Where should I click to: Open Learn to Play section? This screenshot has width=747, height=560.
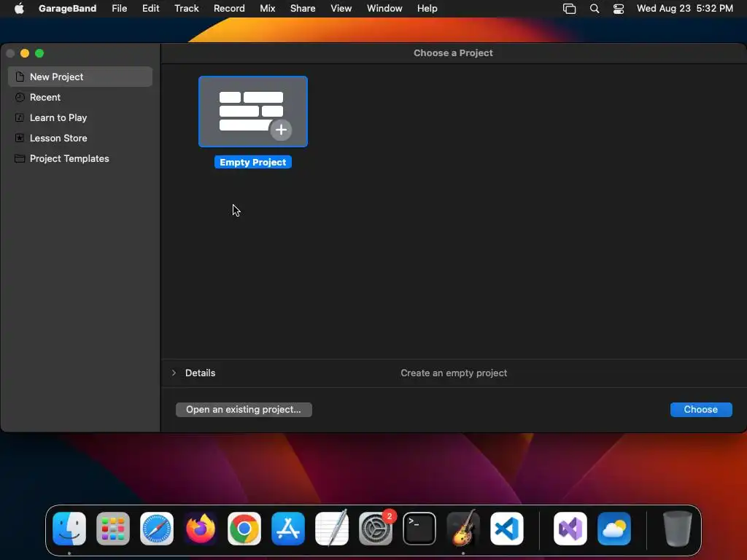tap(80, 117)
